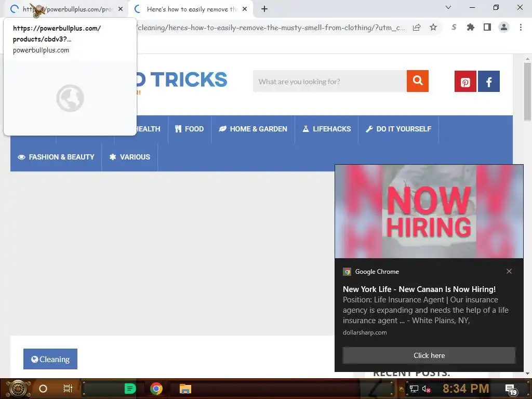Open Cortana search circle on taskbar
This screenshot has height=399, width=532.
43,389
